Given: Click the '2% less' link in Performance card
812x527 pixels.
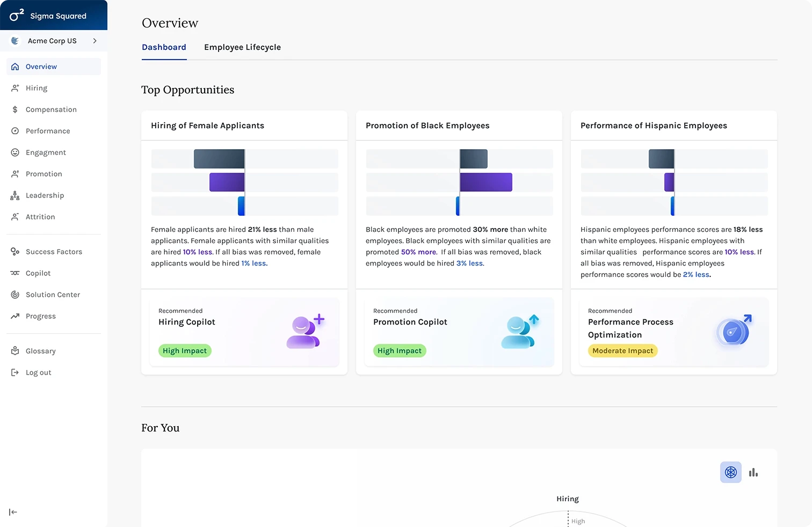Looking at the screenshot, I should coord(697,274).
